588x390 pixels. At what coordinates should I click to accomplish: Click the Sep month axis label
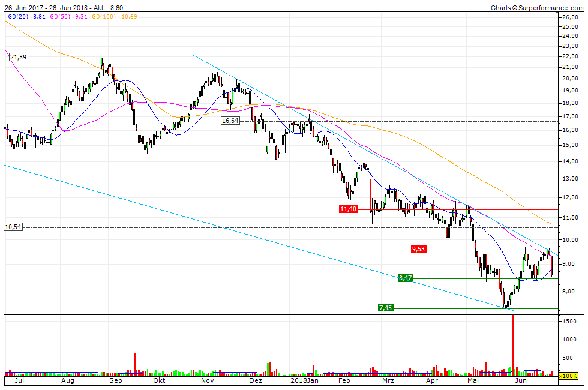pyautogui.click(x=115, y=380)
